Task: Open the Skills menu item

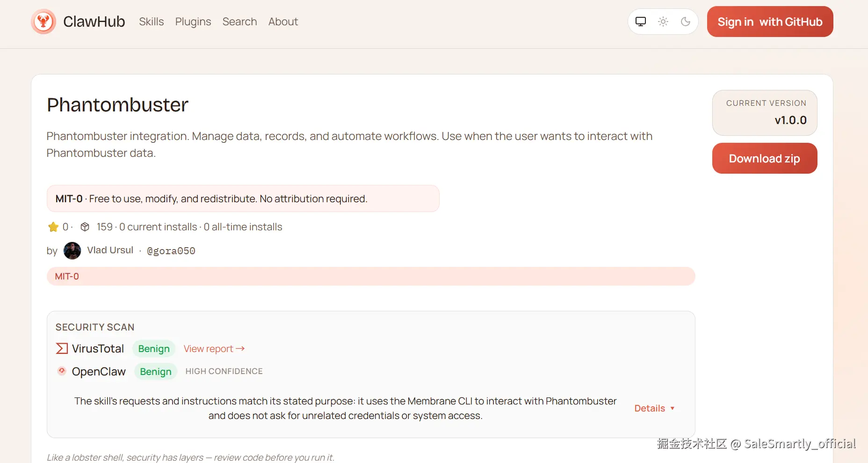Action: coord(151,22)
